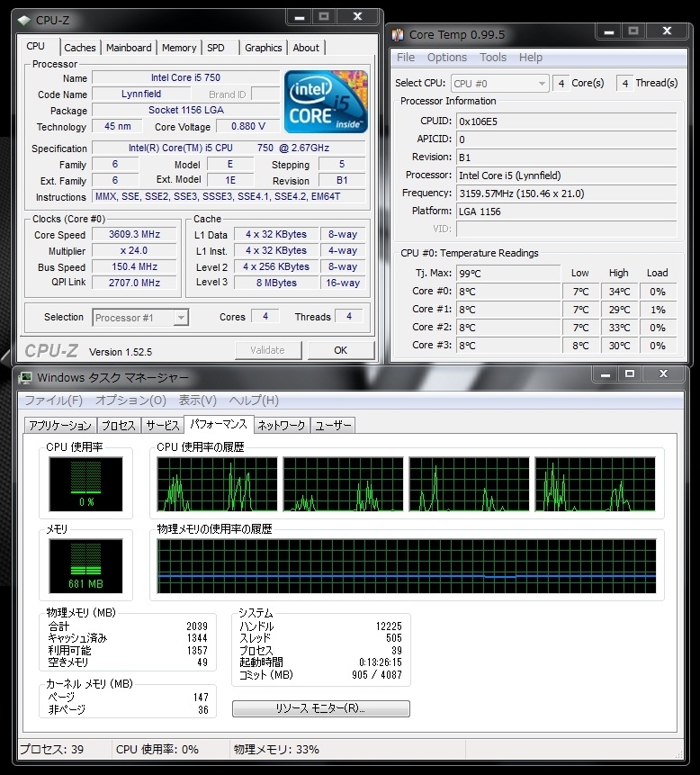Click the Intel Core i5 750 name field
The height and width of the screenshot is (775, 700).
[185, 77]
